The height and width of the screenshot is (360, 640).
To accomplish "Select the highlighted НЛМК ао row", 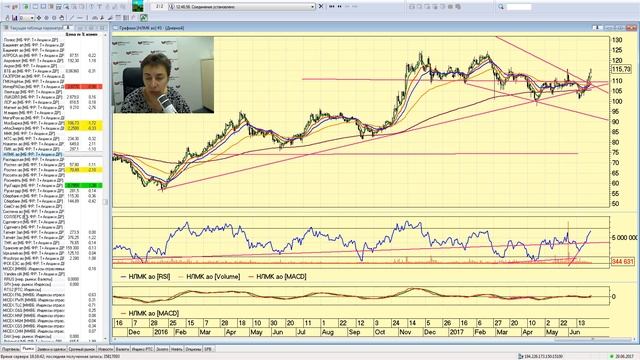I will [x=52, y=154].
